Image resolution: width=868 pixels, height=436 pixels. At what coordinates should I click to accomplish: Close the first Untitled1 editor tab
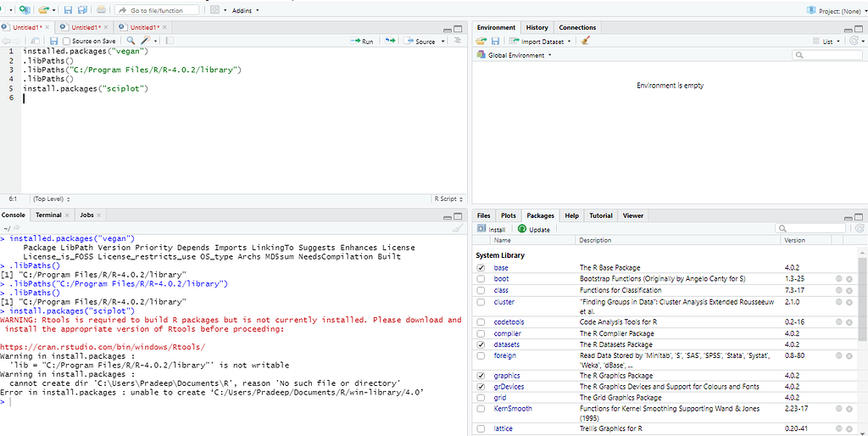[47, 27]
